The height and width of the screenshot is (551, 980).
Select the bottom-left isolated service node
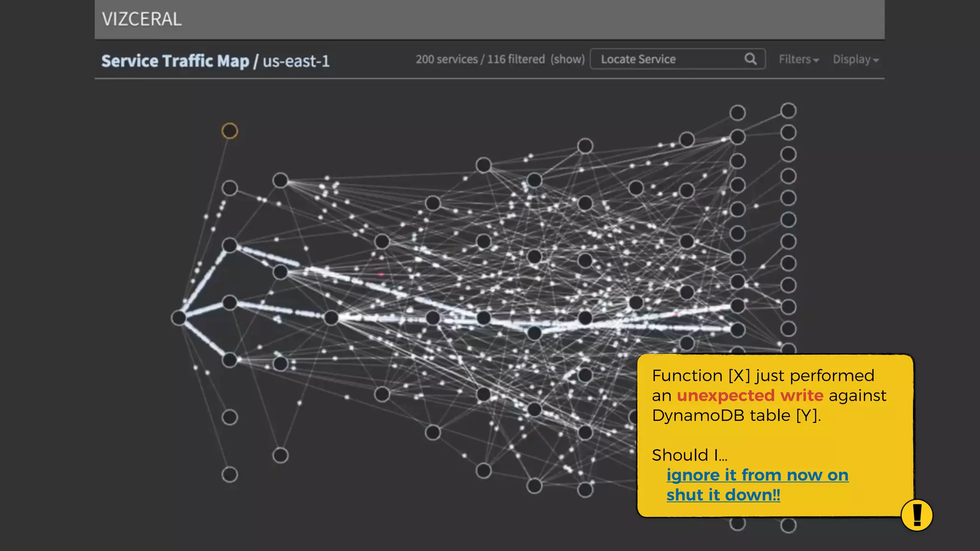230,474
